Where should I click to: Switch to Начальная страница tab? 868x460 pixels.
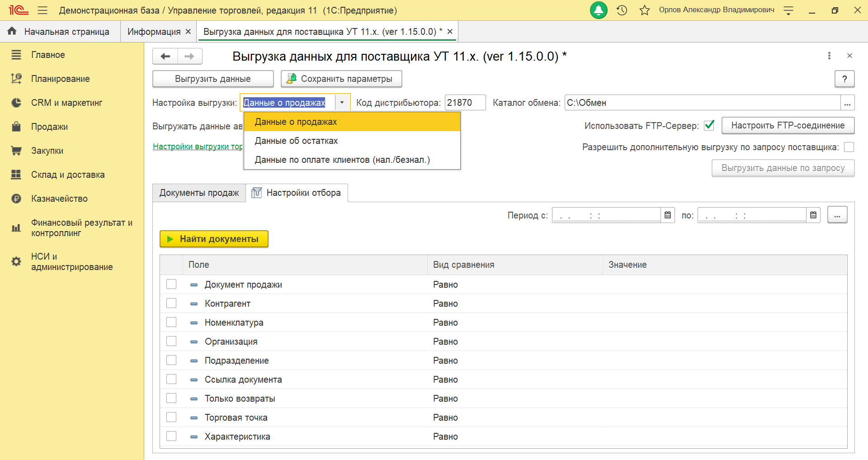(60, 32)
